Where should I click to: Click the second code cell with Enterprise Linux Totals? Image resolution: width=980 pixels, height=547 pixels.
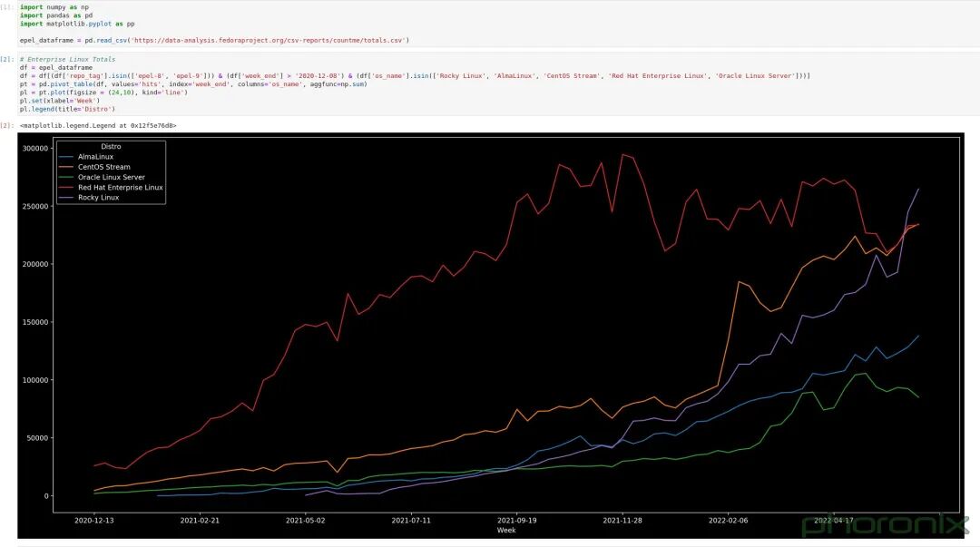click(498, 84)
